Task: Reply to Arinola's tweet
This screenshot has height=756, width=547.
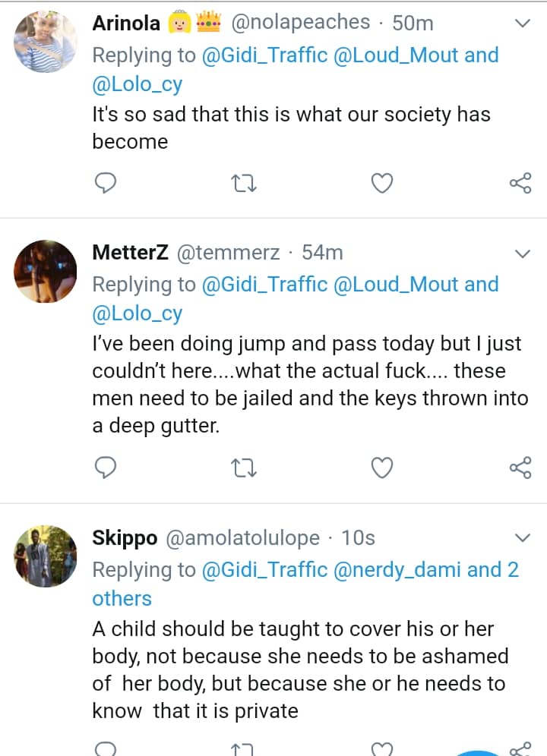Action: click(x=106, y=183)
